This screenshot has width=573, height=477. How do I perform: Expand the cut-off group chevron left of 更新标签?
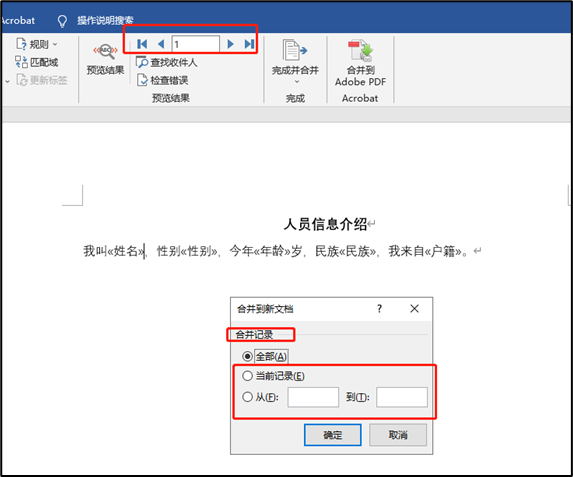coord(7,81)
